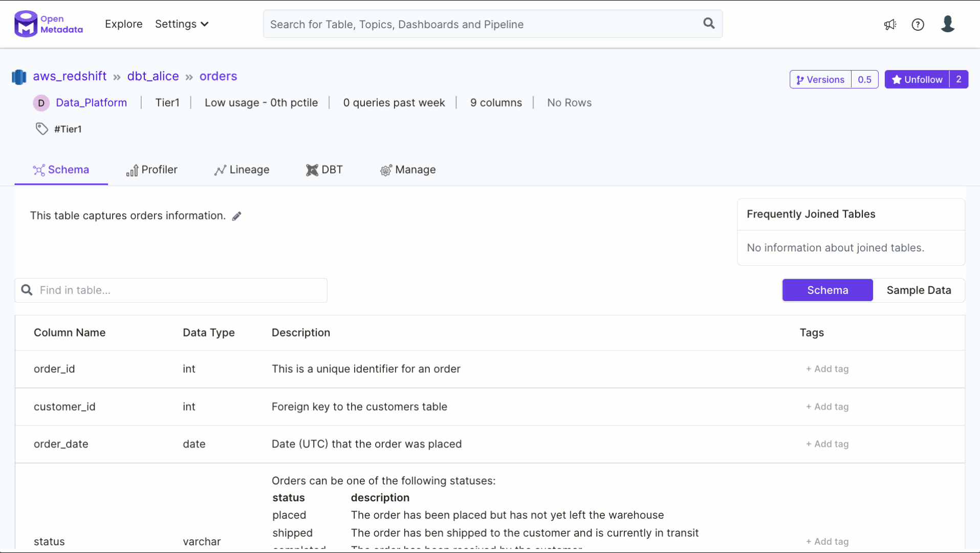Image resolution: width=980 pixels, height=553 pixels.
Task: Expand the Settings dropdown menu
Action: point(182,24)
